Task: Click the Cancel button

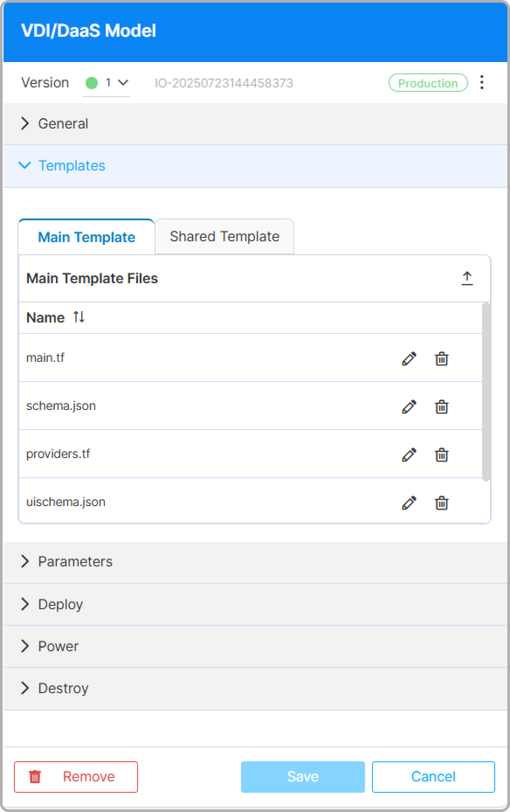Action: [433, 777]
